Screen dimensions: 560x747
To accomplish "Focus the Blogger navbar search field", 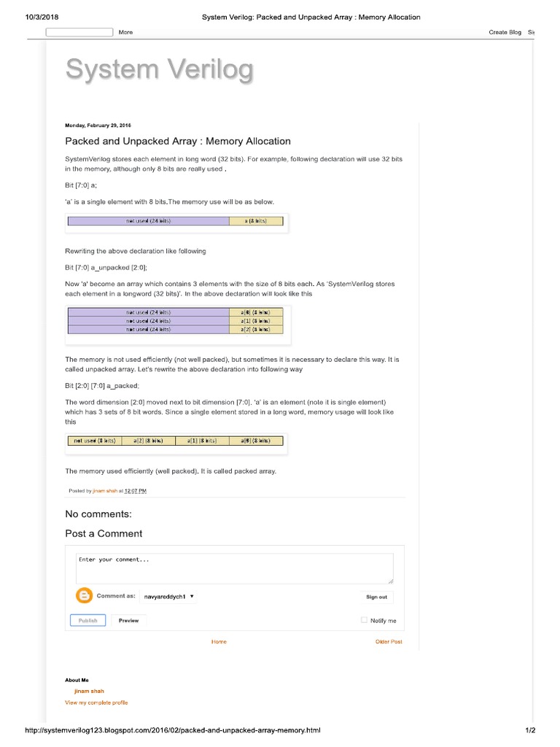I will (79, 32).
